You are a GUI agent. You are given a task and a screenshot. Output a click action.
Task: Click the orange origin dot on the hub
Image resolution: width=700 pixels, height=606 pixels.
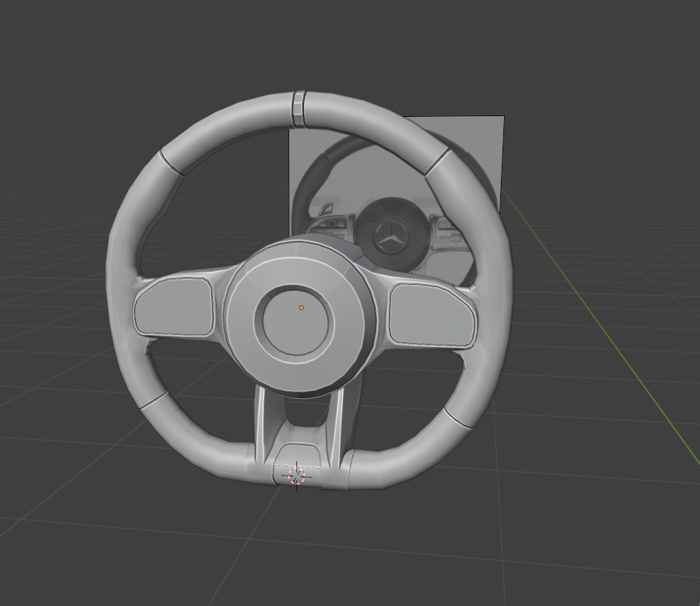pos(301,307)
